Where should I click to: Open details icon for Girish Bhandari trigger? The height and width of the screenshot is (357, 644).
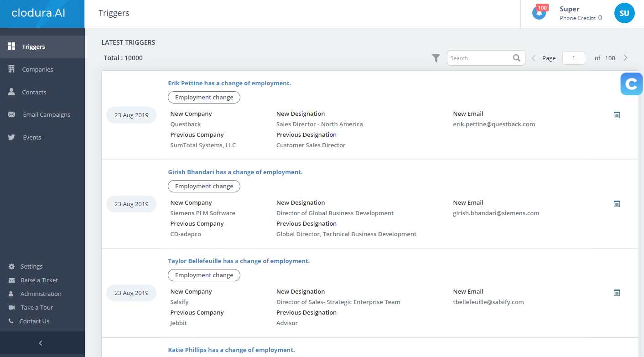[x=617, y=204]
